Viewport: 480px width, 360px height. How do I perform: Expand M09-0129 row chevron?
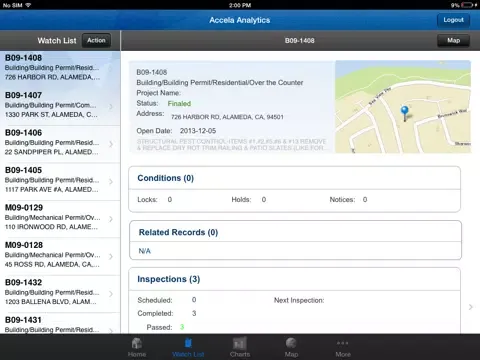(111, 219)
